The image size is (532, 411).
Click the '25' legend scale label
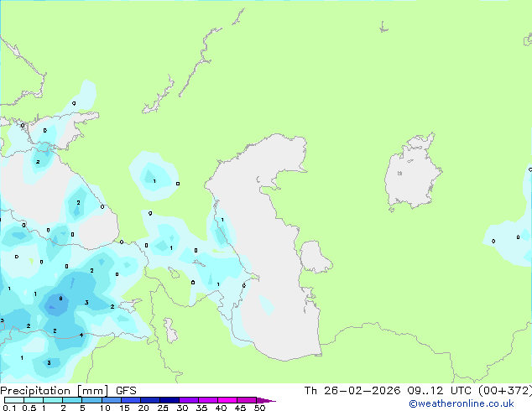coord(163,408)
